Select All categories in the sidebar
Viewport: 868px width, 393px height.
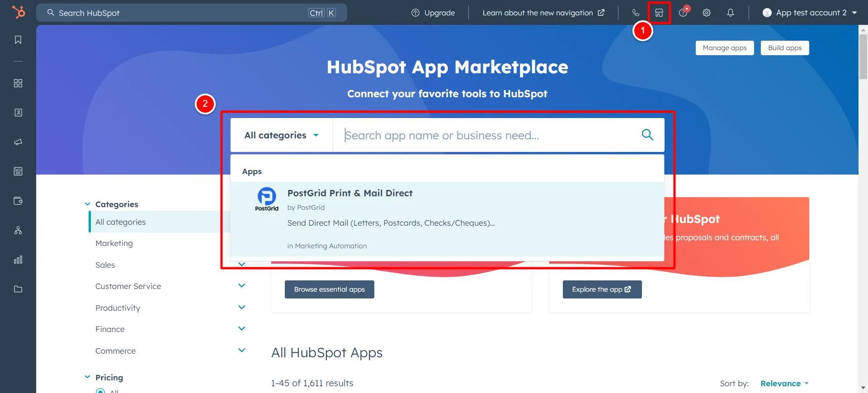(160, 222)
